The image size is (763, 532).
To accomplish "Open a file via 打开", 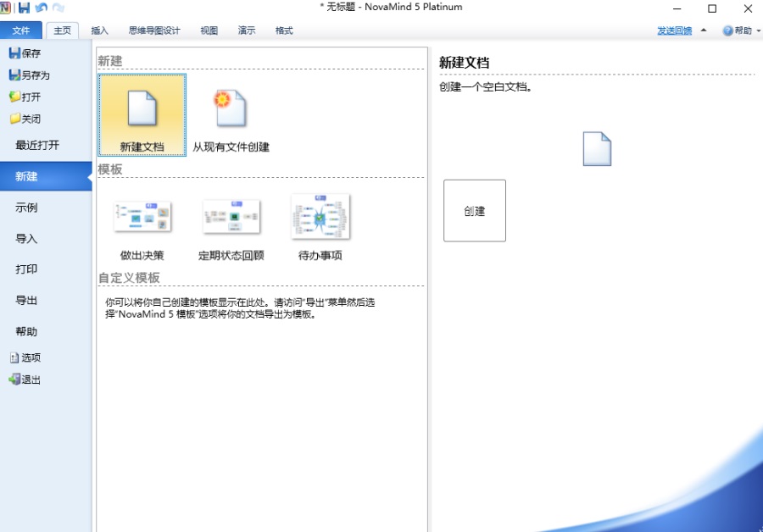I will coord(25,97).
